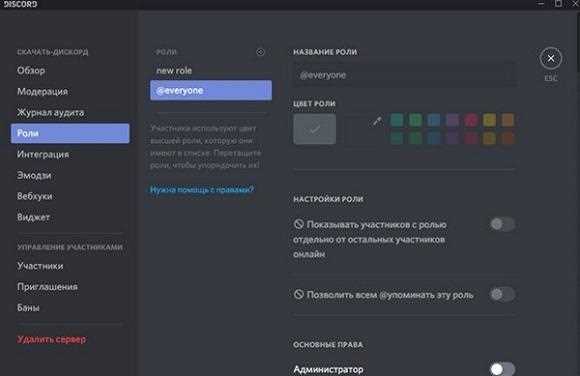This screenshot has width=580, height=376.
Task: Open the Обзор settings section
Action: (x=31, y=70)
